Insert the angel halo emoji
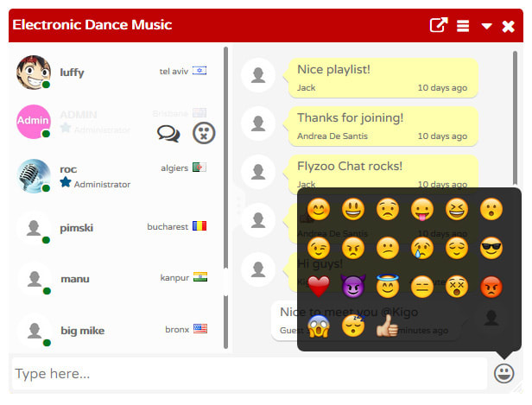This screenshot has width=532, height=405. [x=388, y=287]
